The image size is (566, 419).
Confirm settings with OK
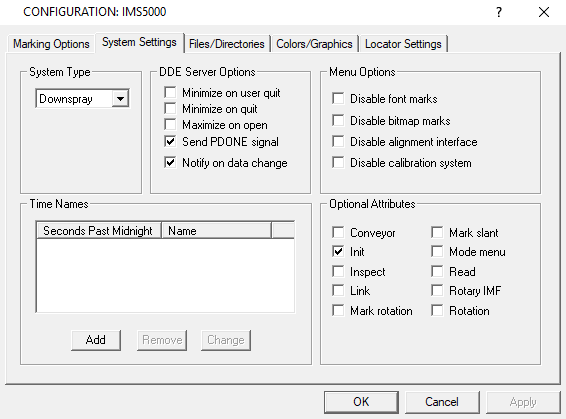pyautogui.click(x=361, y=402)
